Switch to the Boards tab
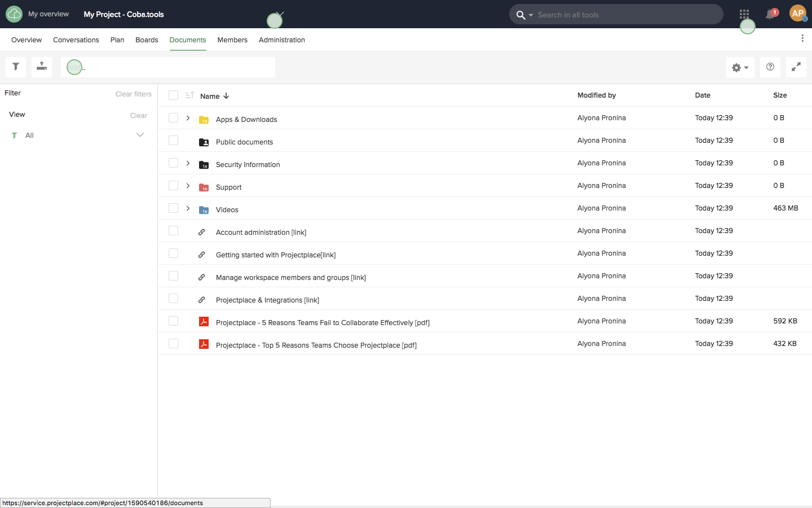 click(x=147, y=40)
